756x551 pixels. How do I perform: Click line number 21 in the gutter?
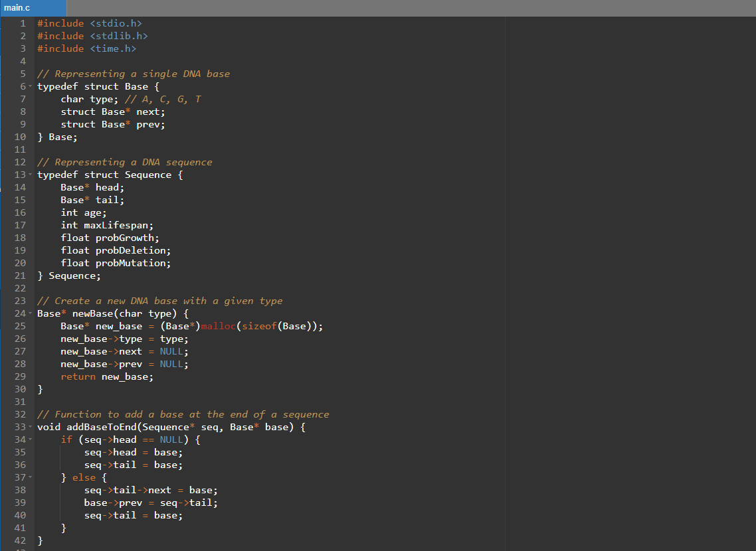click(x=20, y=275)
